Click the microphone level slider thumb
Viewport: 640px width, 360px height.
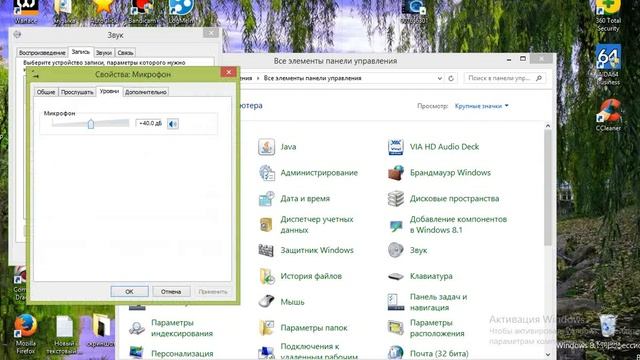pos(91,124)
